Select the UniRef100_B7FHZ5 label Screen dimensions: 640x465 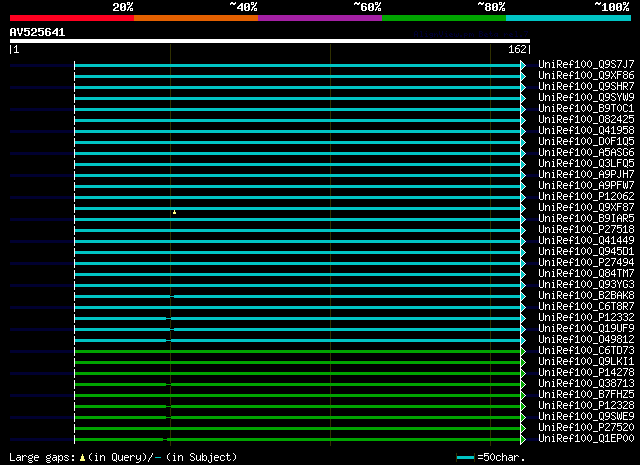(x=586, y=395)
